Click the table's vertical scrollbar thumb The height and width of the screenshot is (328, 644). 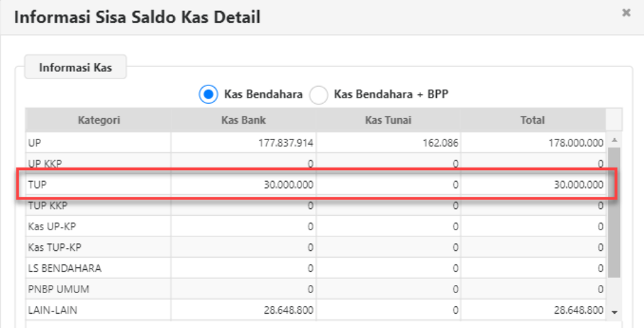614,212
